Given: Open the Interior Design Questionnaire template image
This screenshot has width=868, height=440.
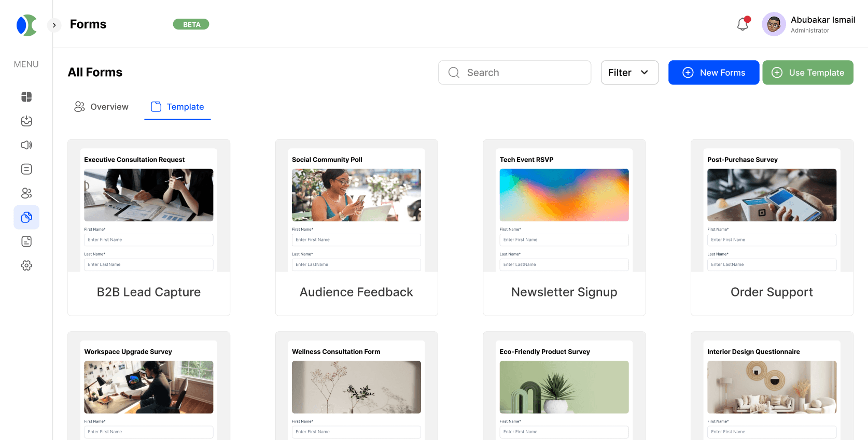Looking at the screenshot, I should pos(772,387).
